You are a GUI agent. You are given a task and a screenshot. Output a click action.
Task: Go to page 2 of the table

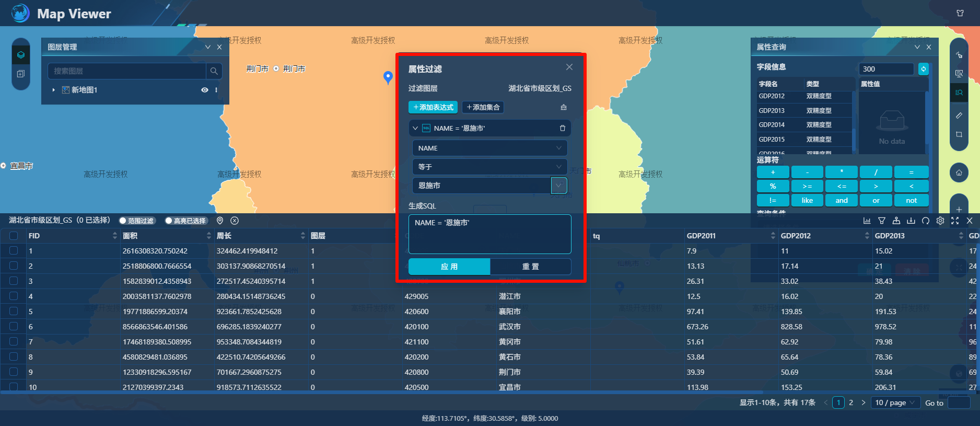[x=851, y=402]
